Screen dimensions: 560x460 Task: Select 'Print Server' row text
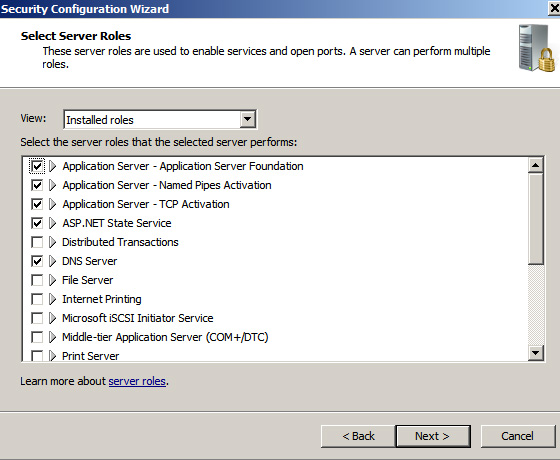pos(90,356)
